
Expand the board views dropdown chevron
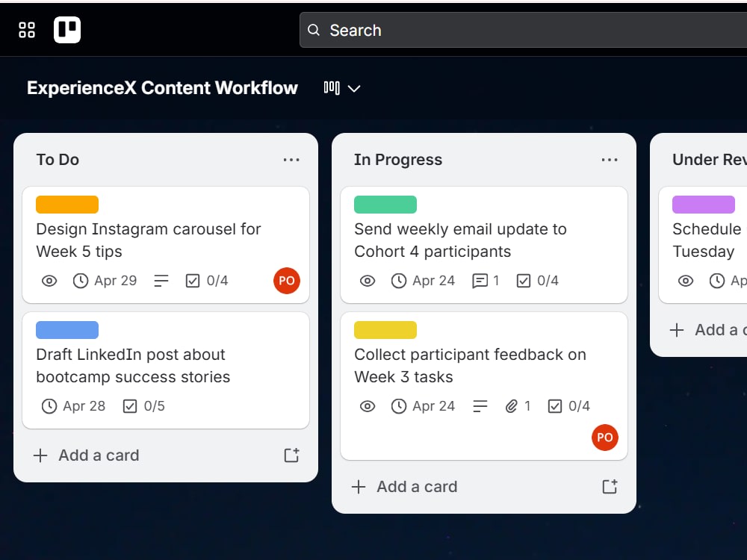tap(354, 89)
